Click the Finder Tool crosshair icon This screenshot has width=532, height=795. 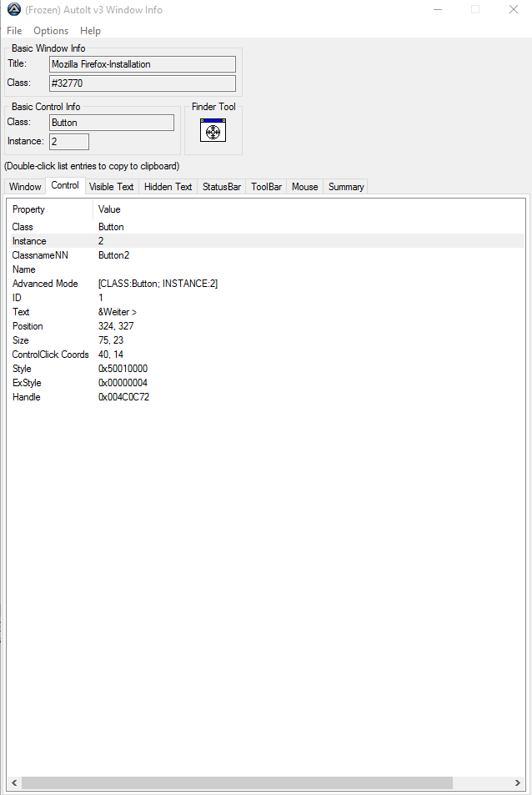(x=213, y=131)
